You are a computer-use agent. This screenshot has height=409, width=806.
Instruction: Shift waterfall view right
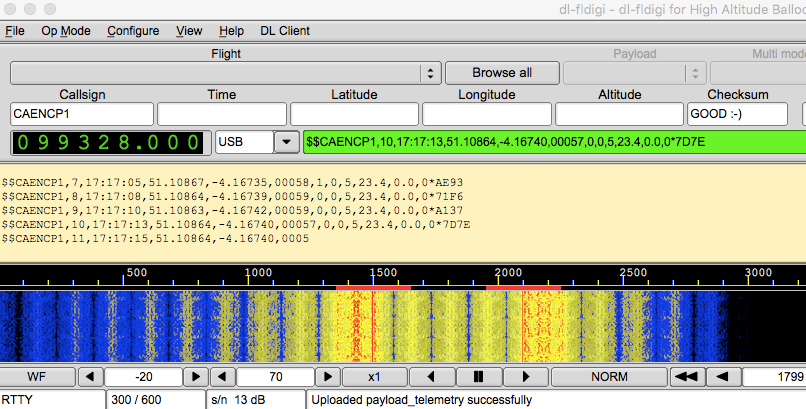pos(526,377)
